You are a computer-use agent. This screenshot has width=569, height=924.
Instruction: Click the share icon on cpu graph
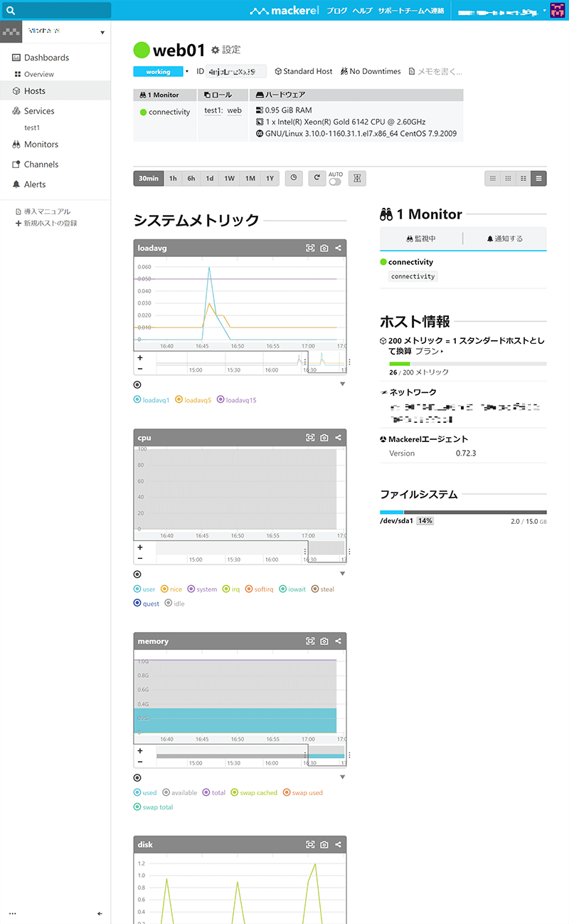pyautogui.click(x=339, y=437)
